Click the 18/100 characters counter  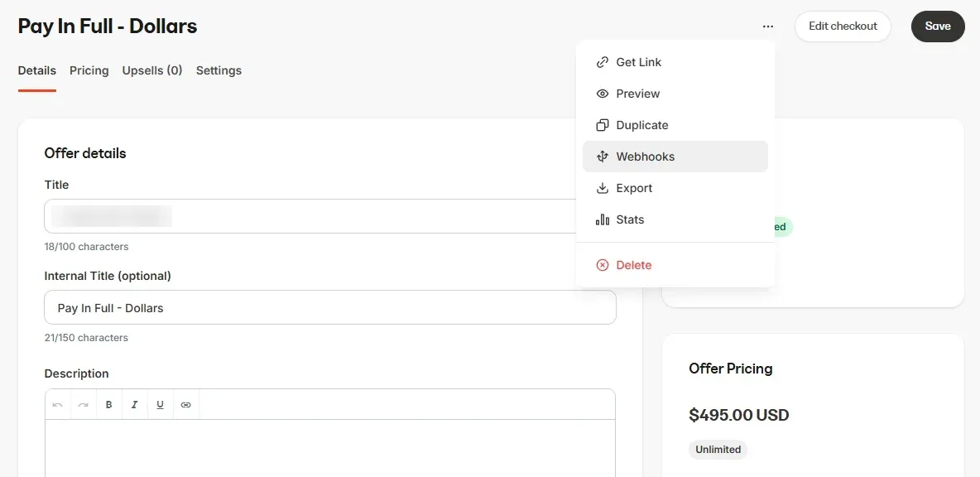pyautogui.click(x=86, y=247)
